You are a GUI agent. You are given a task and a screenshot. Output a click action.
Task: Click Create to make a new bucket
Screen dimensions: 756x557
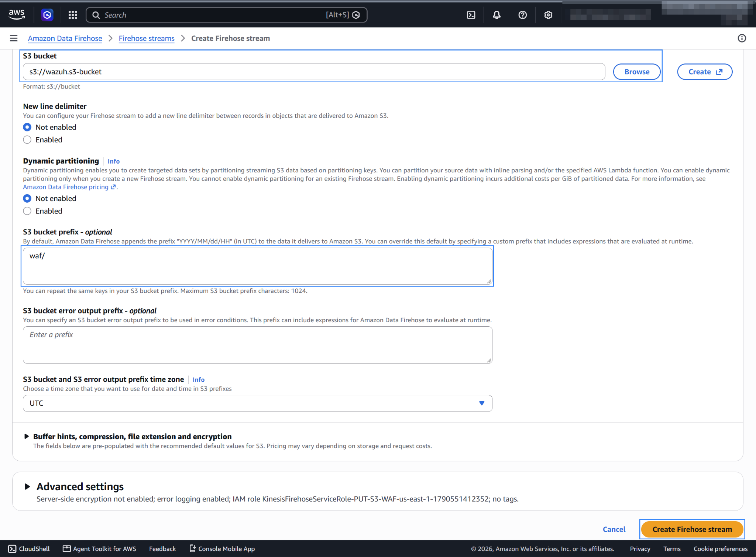tap(705, 72)
